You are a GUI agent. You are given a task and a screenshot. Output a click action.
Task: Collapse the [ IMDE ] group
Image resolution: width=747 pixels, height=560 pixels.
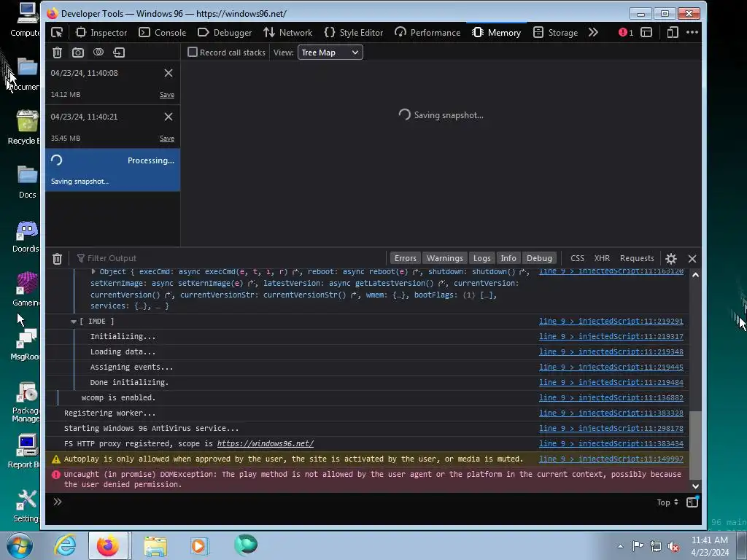(x=74, y=322)
